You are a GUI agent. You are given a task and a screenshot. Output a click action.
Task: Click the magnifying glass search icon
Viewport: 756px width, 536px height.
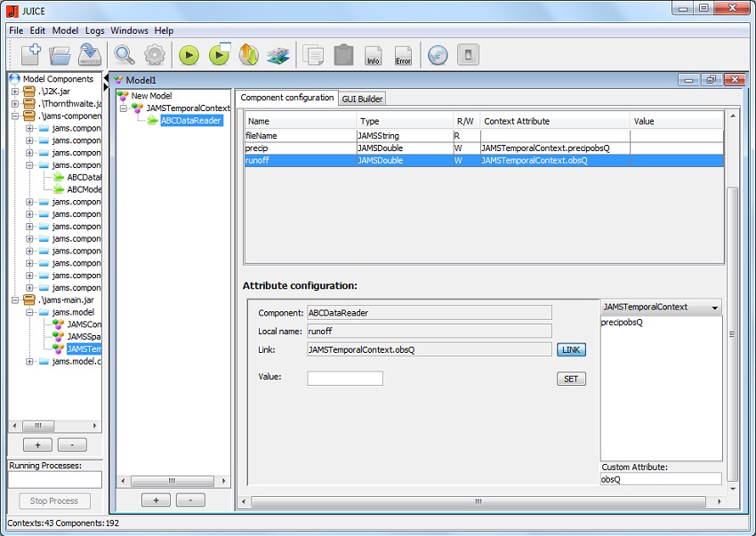click(x=125, y=55)
